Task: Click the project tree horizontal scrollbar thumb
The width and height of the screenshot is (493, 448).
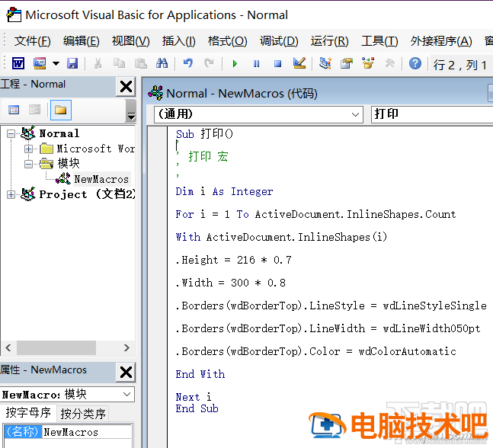Action: click(56, 347)
